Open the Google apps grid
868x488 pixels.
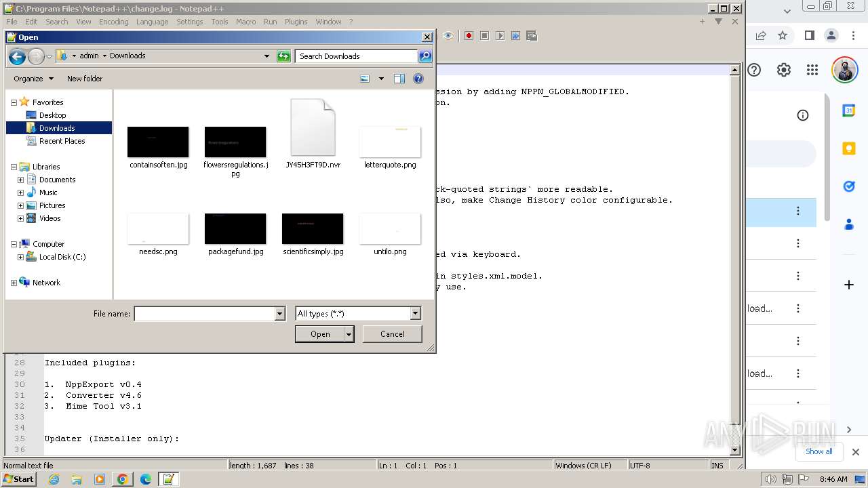pos(812,70)
